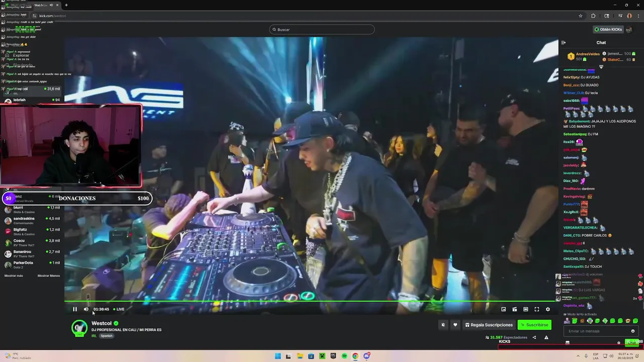The image size is (644, 362).
Task: Open File Explorer from taskbar
Action: click(x=300, y=356)
